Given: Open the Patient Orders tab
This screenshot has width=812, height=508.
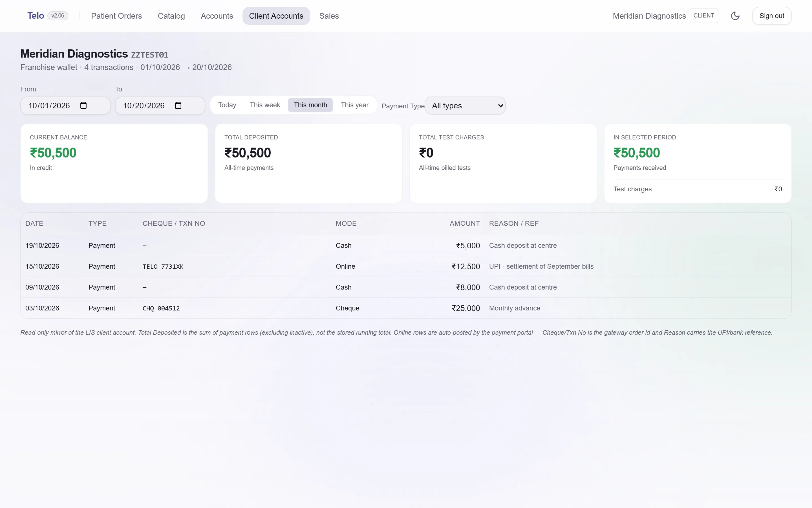Looking at the screenshot, I should tap(116, 16).
